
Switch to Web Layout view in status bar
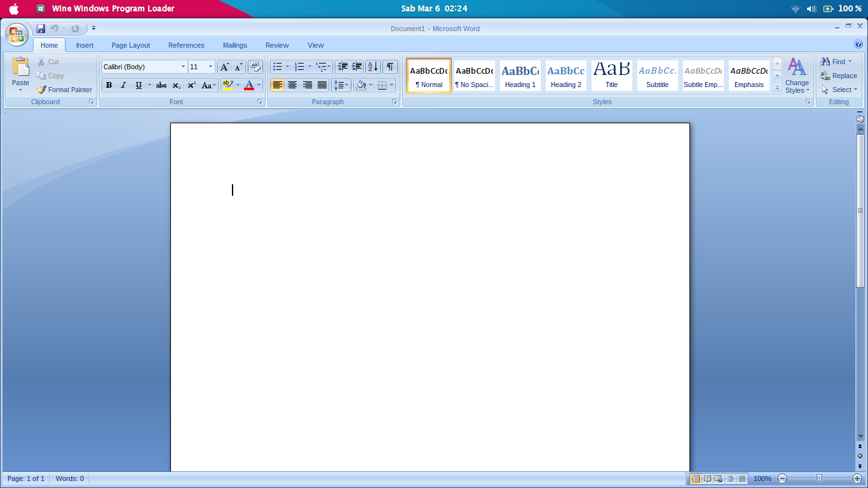[719, 478]
